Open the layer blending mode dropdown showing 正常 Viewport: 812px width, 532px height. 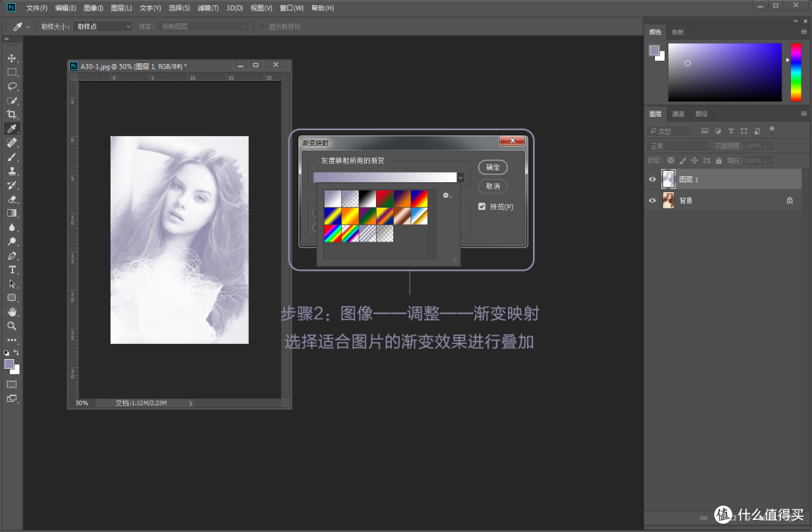pos(675,145)
